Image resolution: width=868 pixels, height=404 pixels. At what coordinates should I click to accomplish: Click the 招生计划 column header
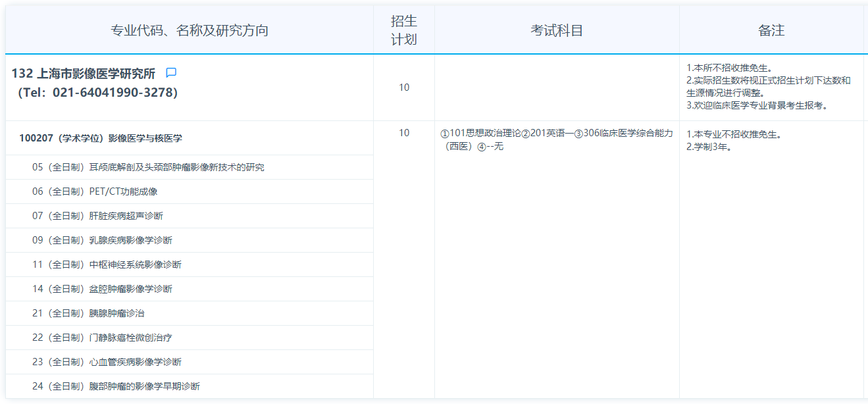pyautogui.click(x=404, y=30)
